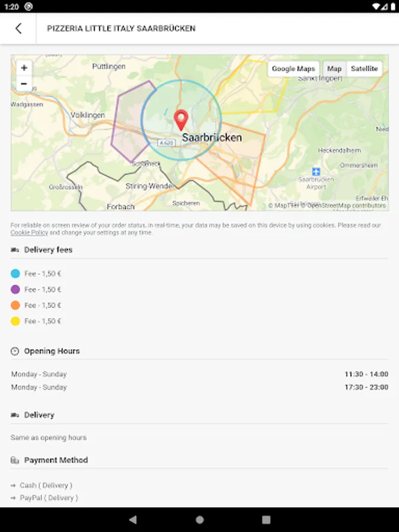This screenshot has height=532, width=399.
Task: Click the Pizzeria Little Italy Saarbrücken title
Action: (x=121, y=28)
